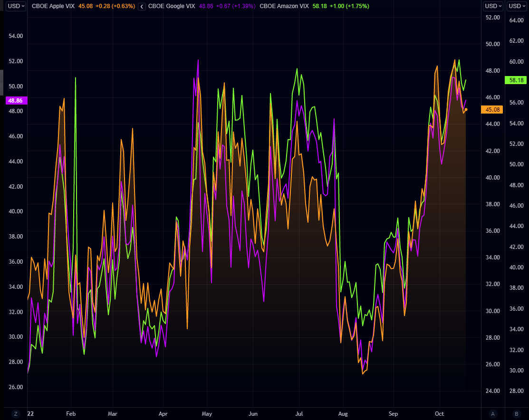
Task: Click the Apr label on the time axis
Action: (163, 414)
